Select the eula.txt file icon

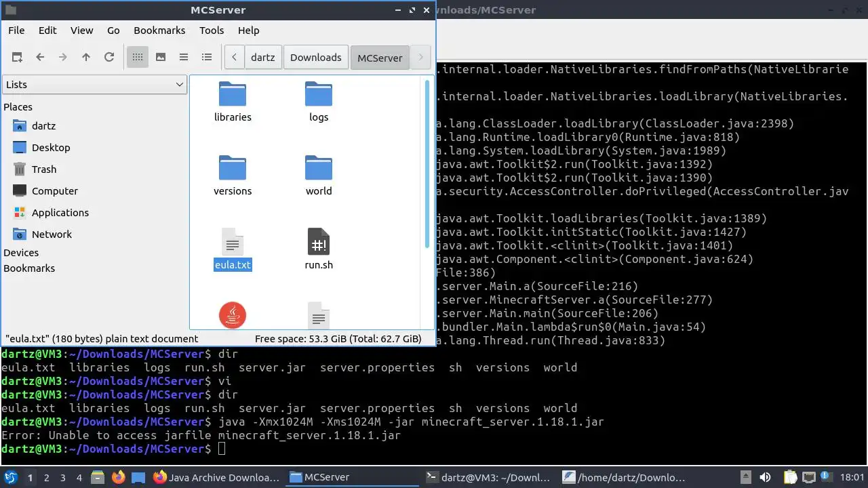coord(233,242)
